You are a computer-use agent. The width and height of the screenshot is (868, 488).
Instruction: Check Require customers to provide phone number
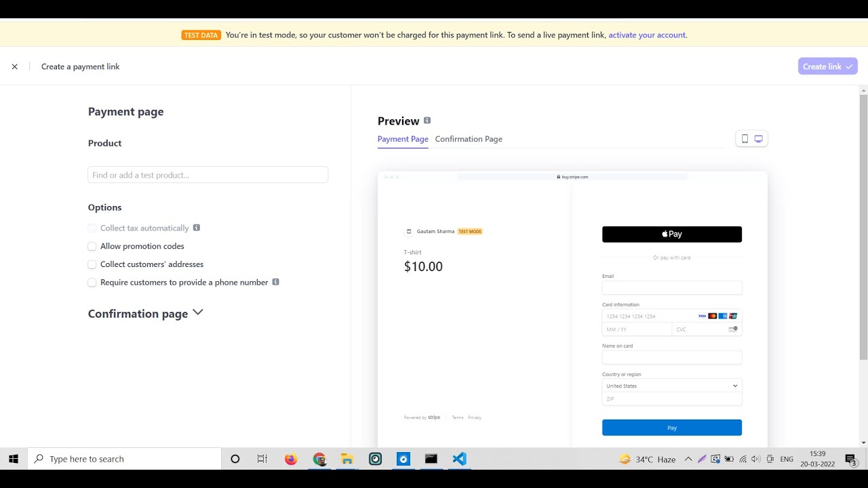coord(92,283)
